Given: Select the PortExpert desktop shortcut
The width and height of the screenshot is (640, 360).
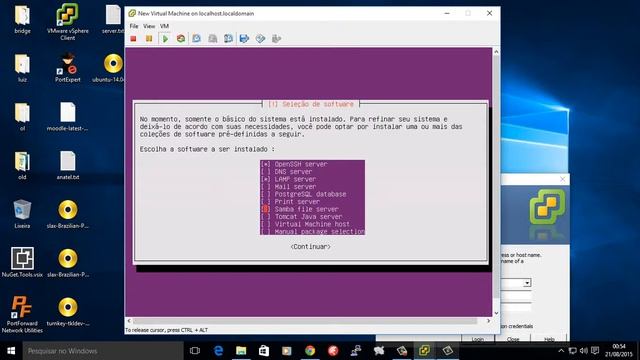Looking at the screenshot, I should click(x=67, y=68).
